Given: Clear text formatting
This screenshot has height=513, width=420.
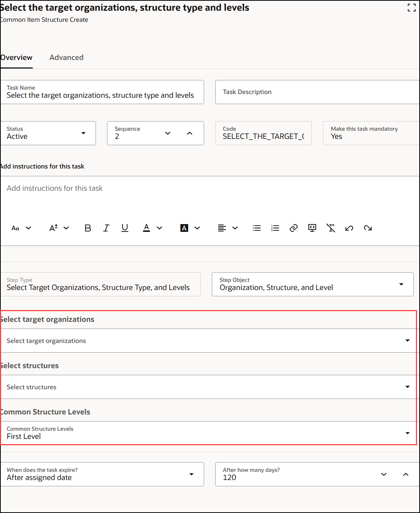Looking at the screenshot, I should pos(331,228).
